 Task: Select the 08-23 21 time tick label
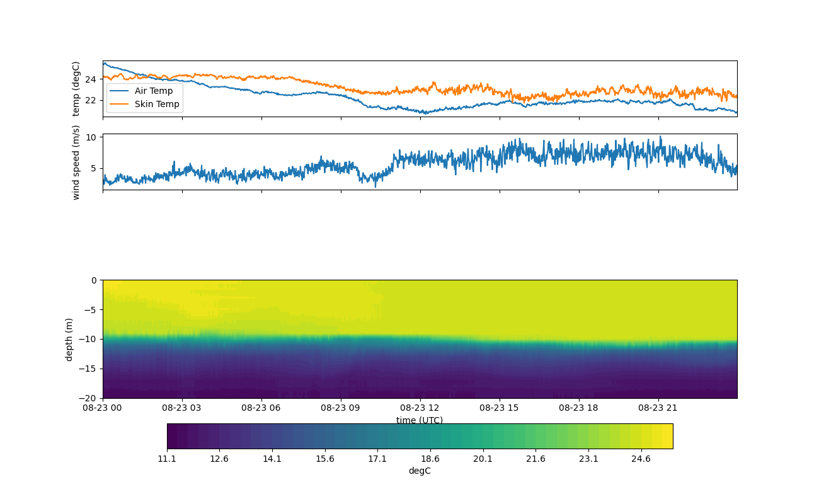[x=658, y=408]
